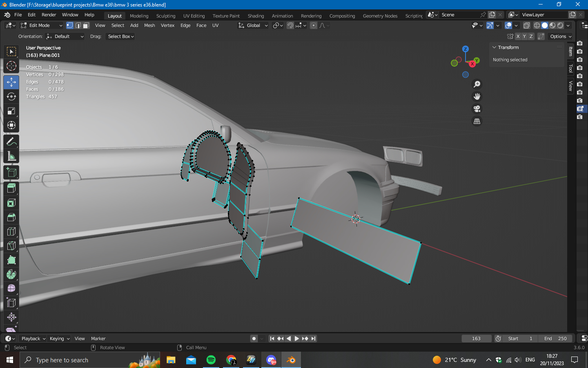
Task: Open Spotify from the Windows taskbar
Action: pyautogui.click(x=211, y=360)
